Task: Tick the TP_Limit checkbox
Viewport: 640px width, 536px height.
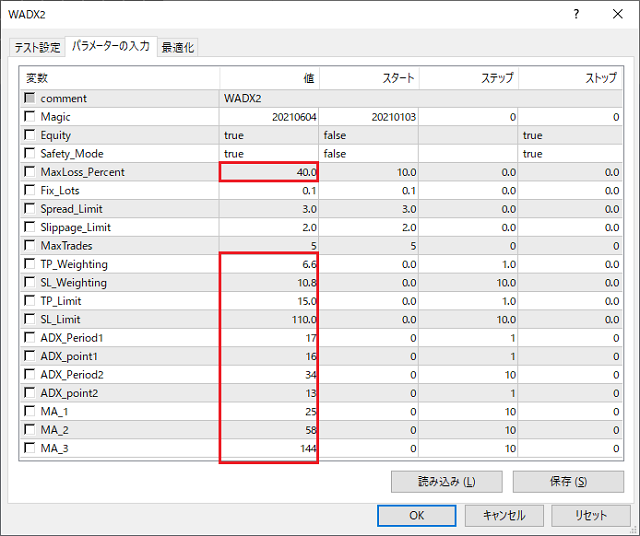Action: (30, 300)
